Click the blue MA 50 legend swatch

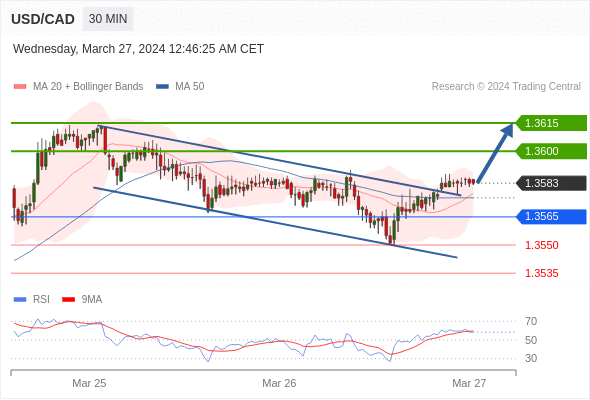pyautogui.click(x=162, y=87)
